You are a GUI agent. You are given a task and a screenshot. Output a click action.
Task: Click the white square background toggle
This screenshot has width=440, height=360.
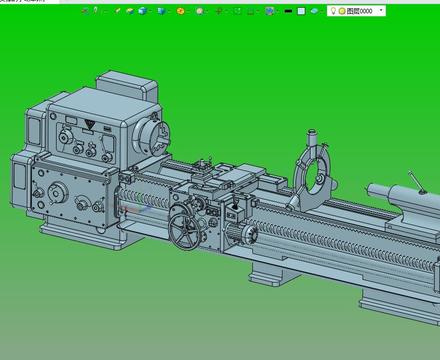[x=301, y=11]
